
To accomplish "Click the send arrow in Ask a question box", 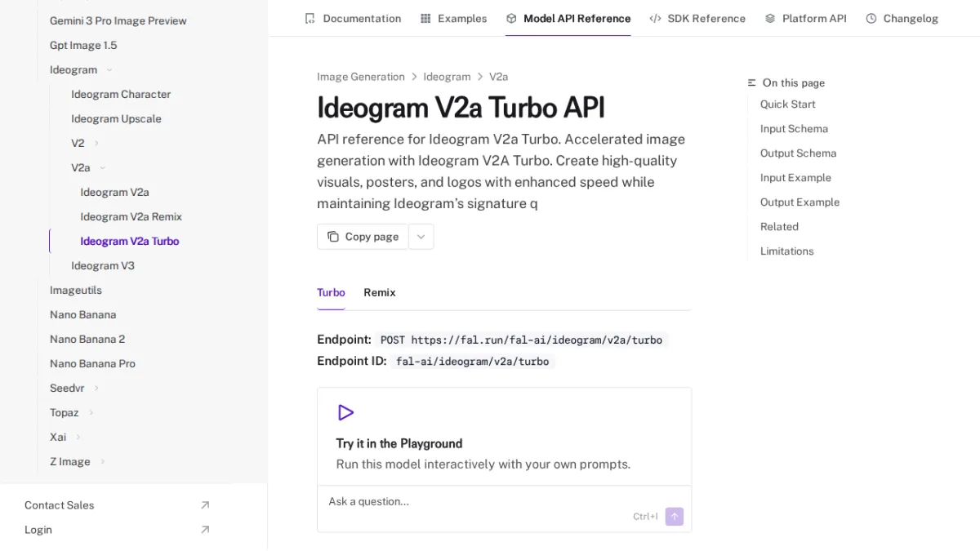I will click(x=674, y=517).
